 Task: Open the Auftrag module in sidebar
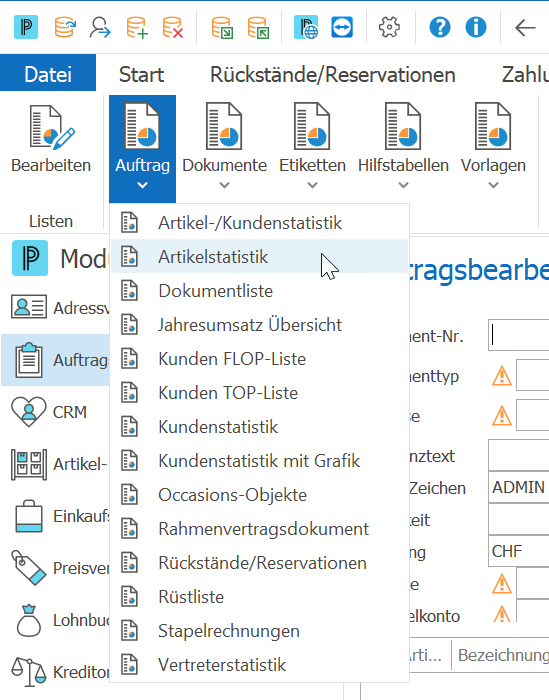pyautogui.click(x=55, y=360)
